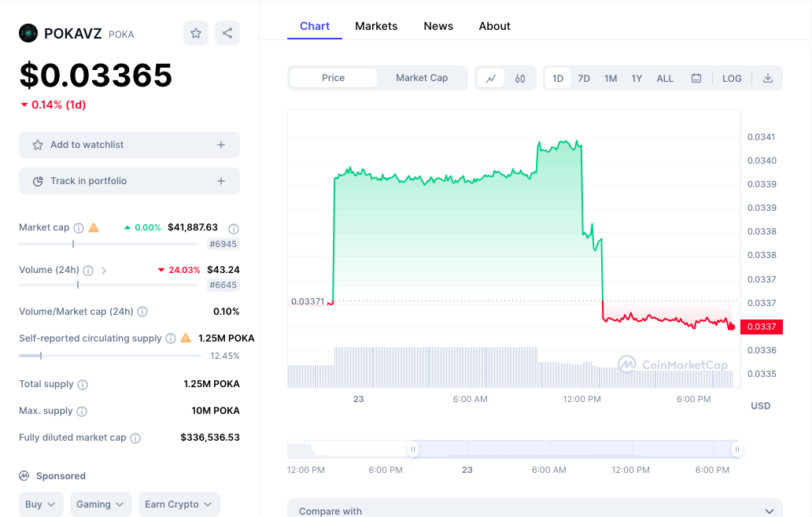Click the $336,536.53 fully diluted value
Viewport: 812px width, 517px height.
click(x=210, y=438)
